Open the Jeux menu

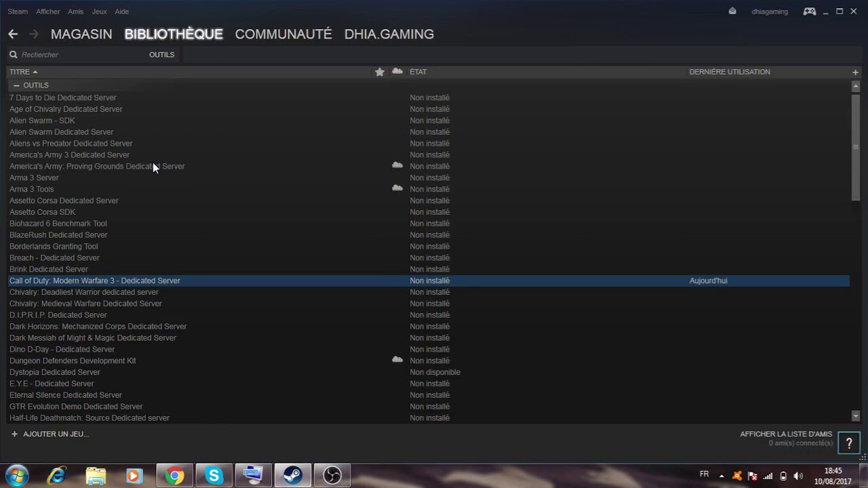tap(100, 12)
